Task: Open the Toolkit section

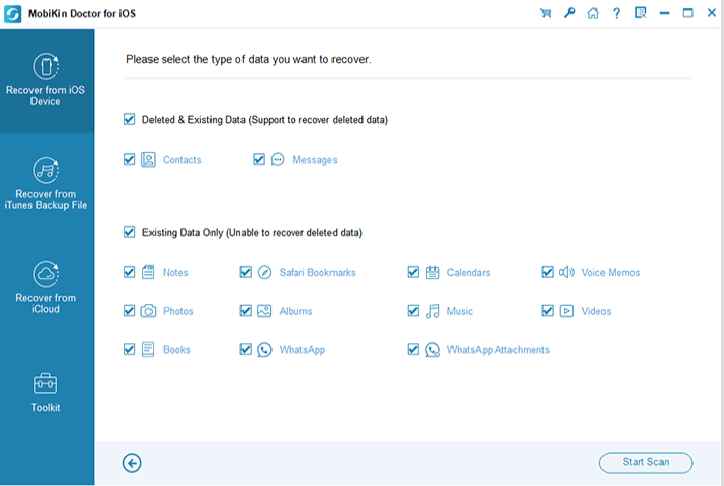Action: (46, 393)
